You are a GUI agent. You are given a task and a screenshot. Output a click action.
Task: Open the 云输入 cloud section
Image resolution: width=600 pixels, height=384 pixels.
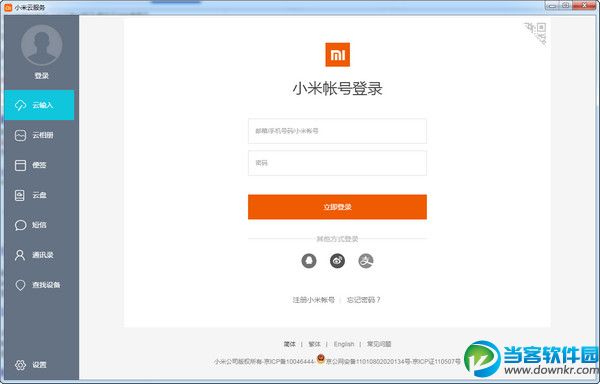pos(39,105)
